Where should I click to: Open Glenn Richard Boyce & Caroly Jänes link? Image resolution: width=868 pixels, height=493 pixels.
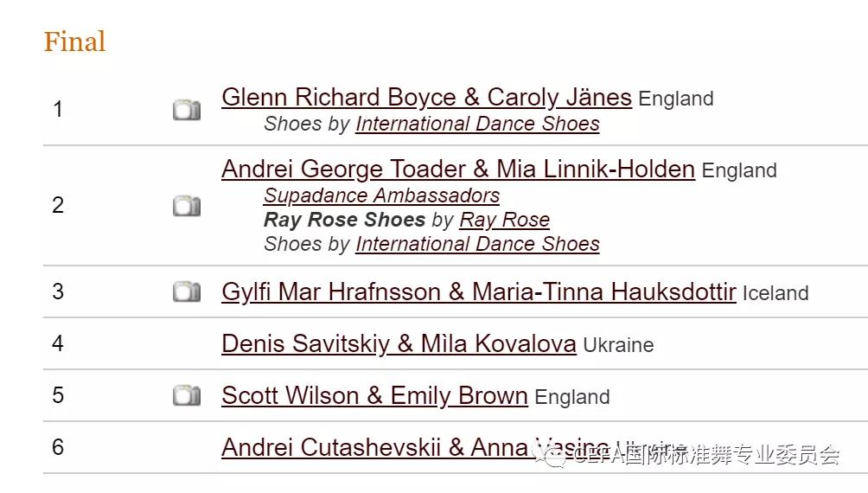[x=426, y=98]
